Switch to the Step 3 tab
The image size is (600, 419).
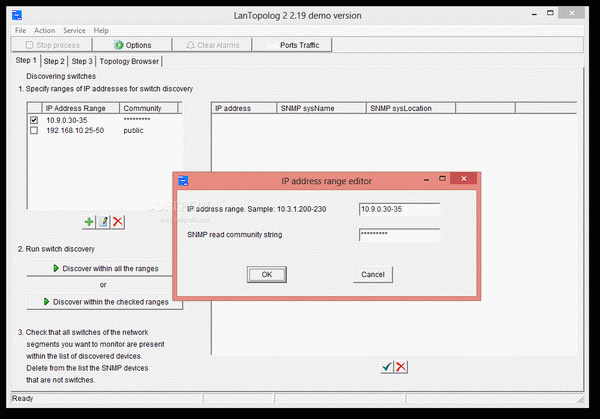[x=82, y=61]
